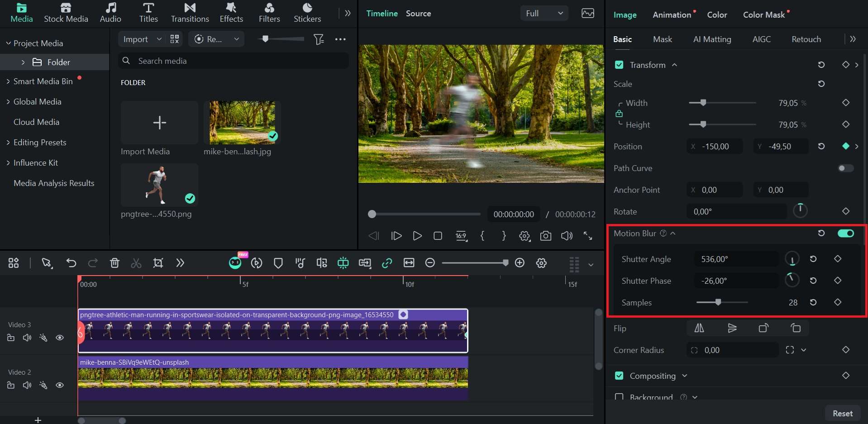This screenshot has height=424, width=868.
Task: Open media filter funnel icon
Action: pyautogui.click(x=319, y=39)
